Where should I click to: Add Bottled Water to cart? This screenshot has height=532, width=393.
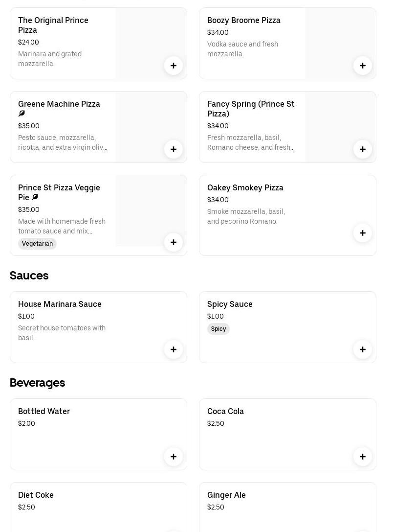tap(174, 457)
